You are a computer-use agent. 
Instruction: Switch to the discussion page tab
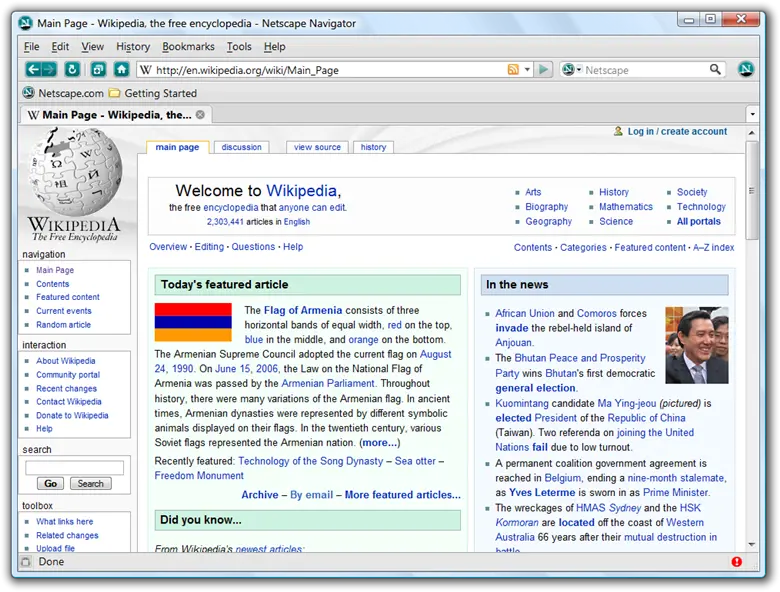click(x=241, y=147)
